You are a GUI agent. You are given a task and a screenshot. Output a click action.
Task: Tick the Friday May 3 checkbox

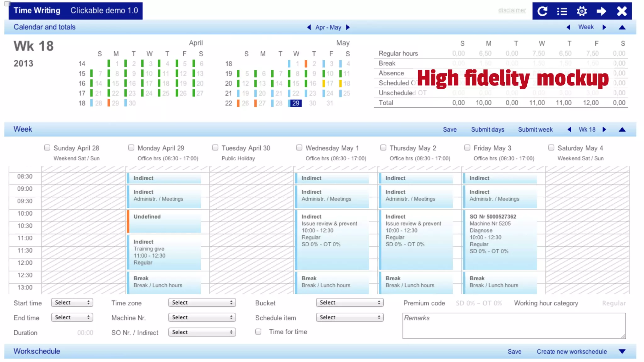point(467,148)
